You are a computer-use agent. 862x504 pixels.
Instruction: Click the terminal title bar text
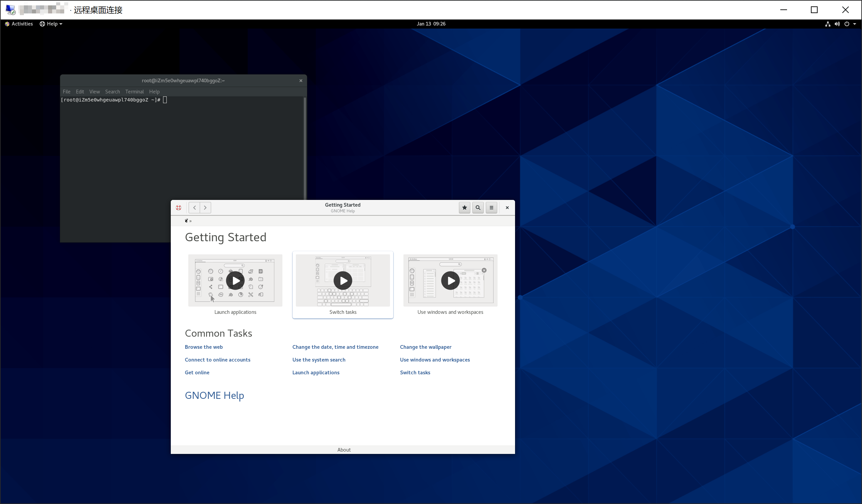click(x=183, y=81)
